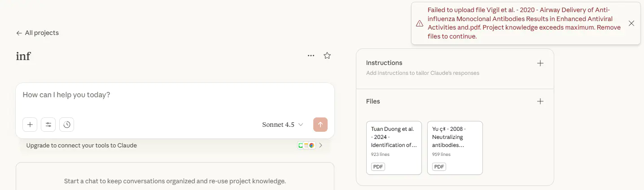
Task: Expand the chevron beside the connector app icons
Action: click(x=320, y=145)
